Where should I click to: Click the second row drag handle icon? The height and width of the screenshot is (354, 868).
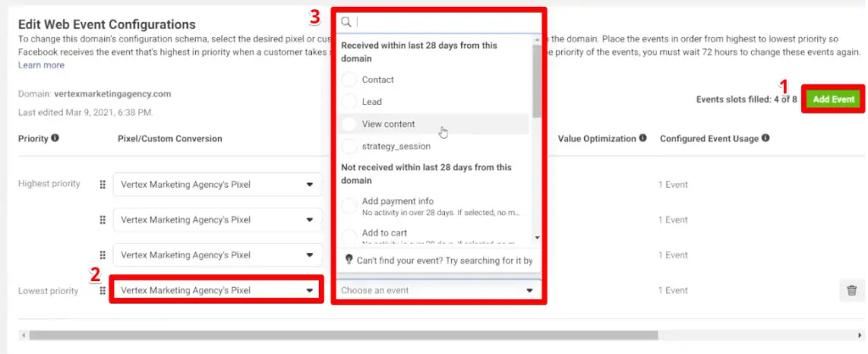pos(103,219)
